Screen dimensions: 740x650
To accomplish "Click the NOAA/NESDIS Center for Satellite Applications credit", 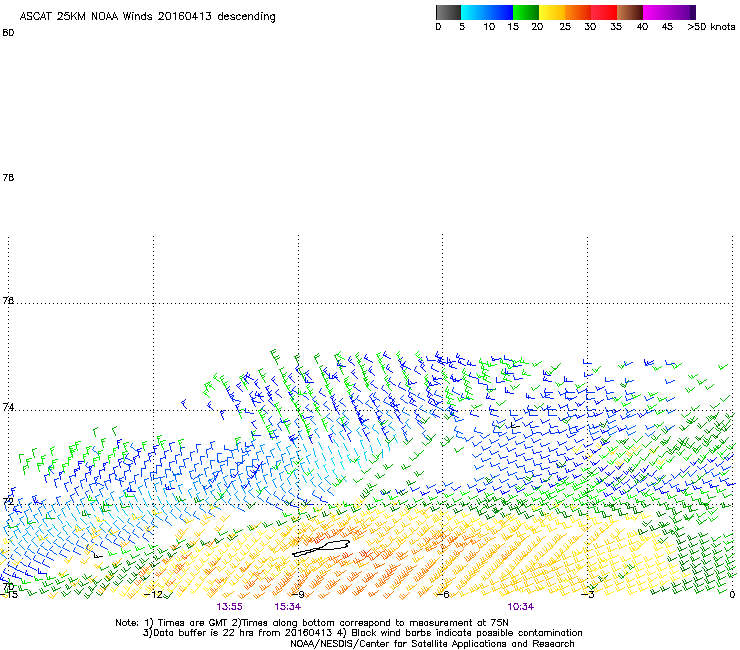I will pos(432,644).
